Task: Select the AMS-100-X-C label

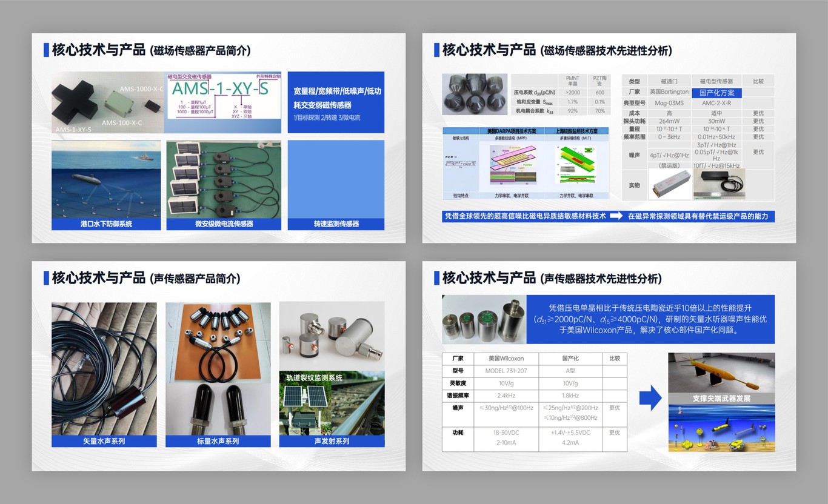Action: click(122, 123)
